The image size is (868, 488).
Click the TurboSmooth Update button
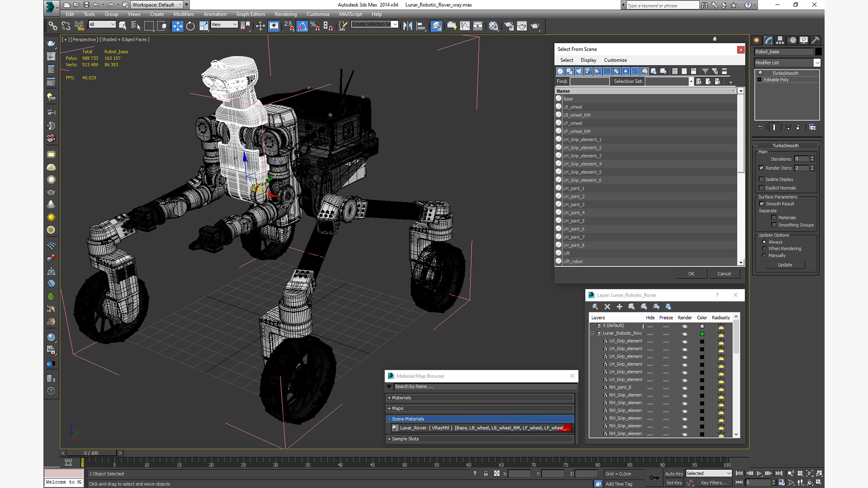coord(785,265)
